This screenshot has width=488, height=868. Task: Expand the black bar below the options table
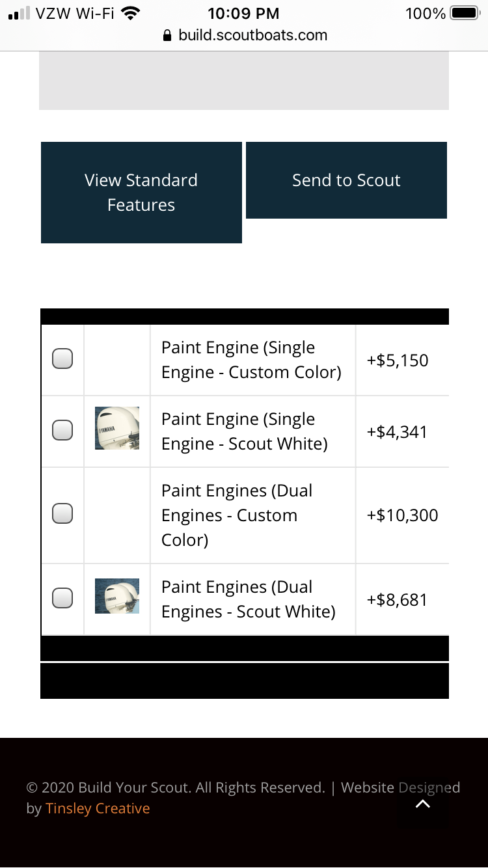[245, 648]
